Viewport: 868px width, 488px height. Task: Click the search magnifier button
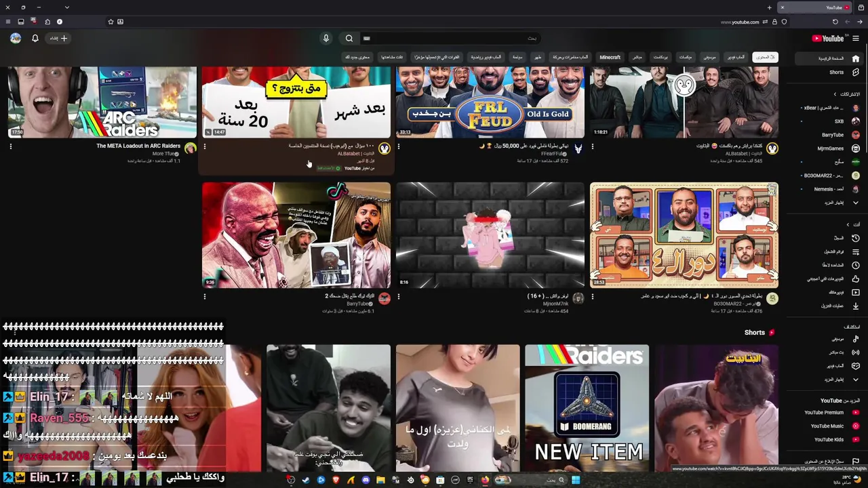click(x=349, y=39)
